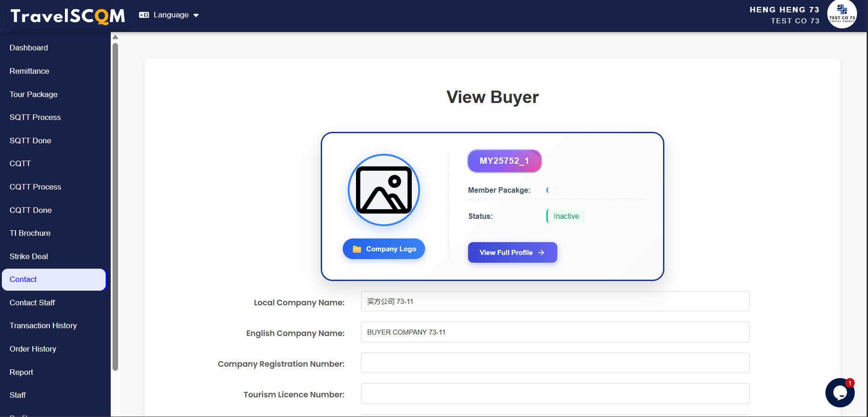868x417 pixels.
Task: Click the user avatar in header
Action: coord(841,15)
